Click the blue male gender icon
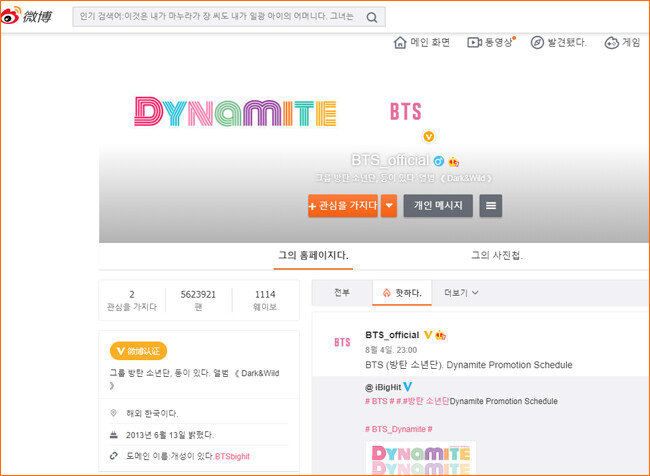This screenshot has width=650, height=476. click(x=438, y=161)
